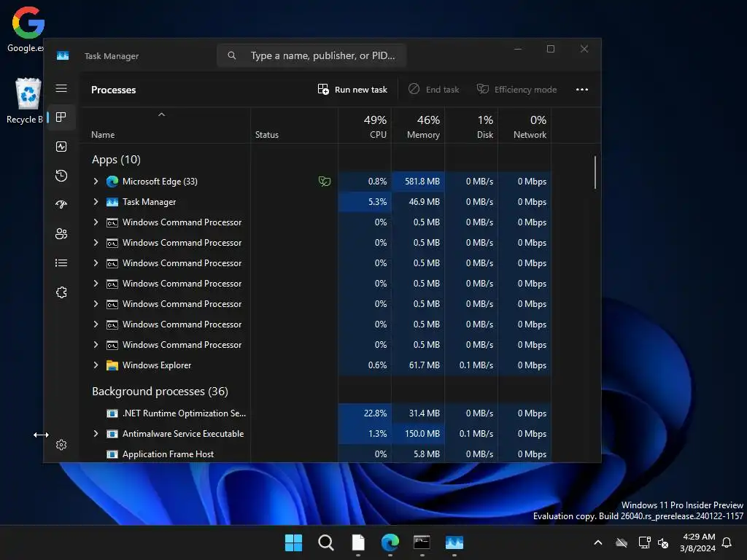The height and width of the screenshot is (560, 747).
Task: Click the Application Frame Host process icon
Action: 112,454
